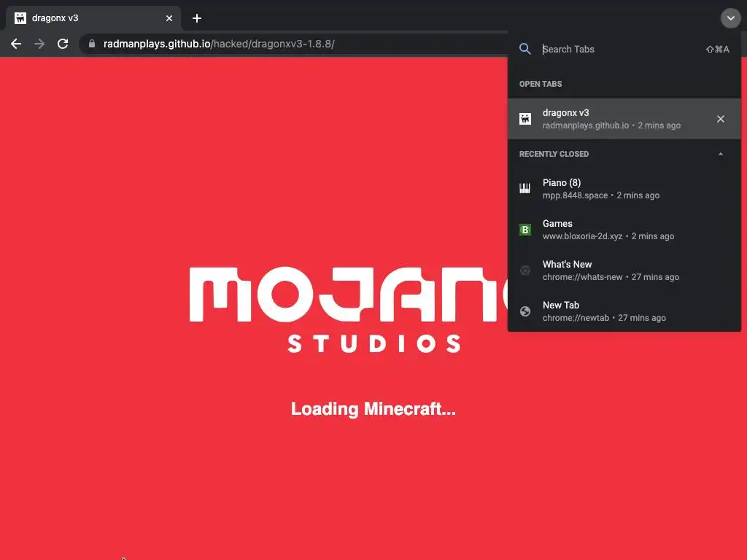Click the Chrome icon beside What's New
Image resolution: width=747 pixels, height=560 pixels.
click(525, 271)
